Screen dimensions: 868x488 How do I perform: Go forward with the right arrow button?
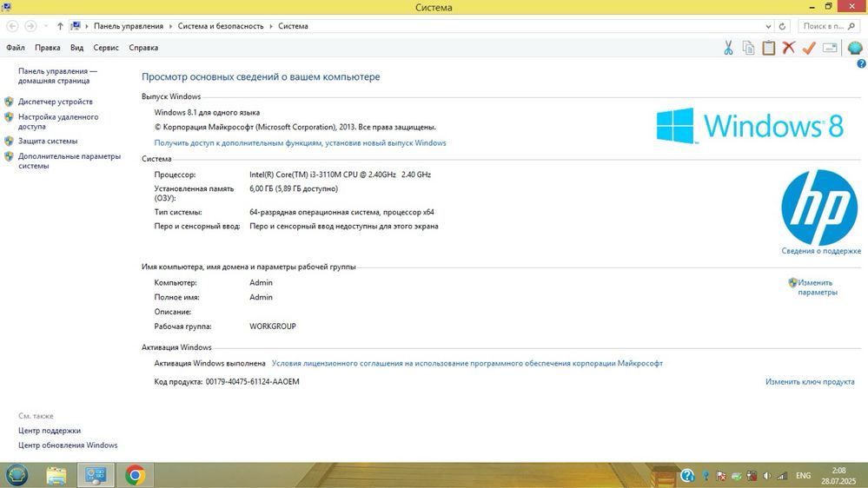[31, 26]
